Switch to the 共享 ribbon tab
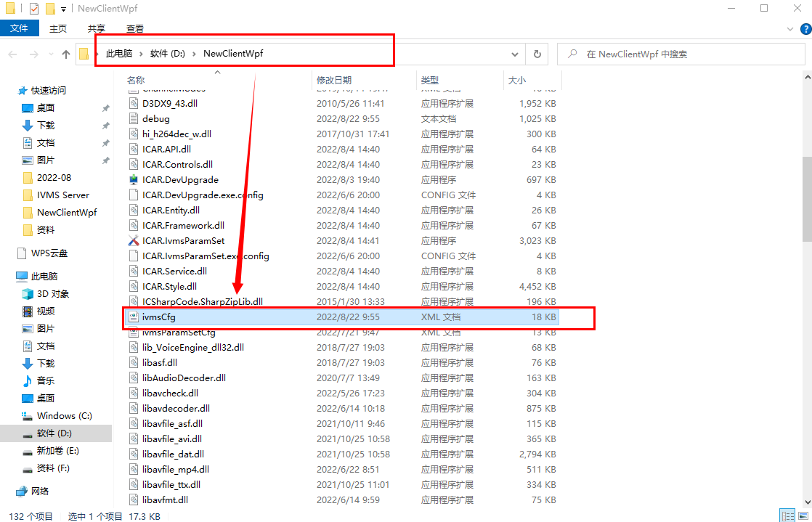The image size is (812, 522). coord(97,28)
